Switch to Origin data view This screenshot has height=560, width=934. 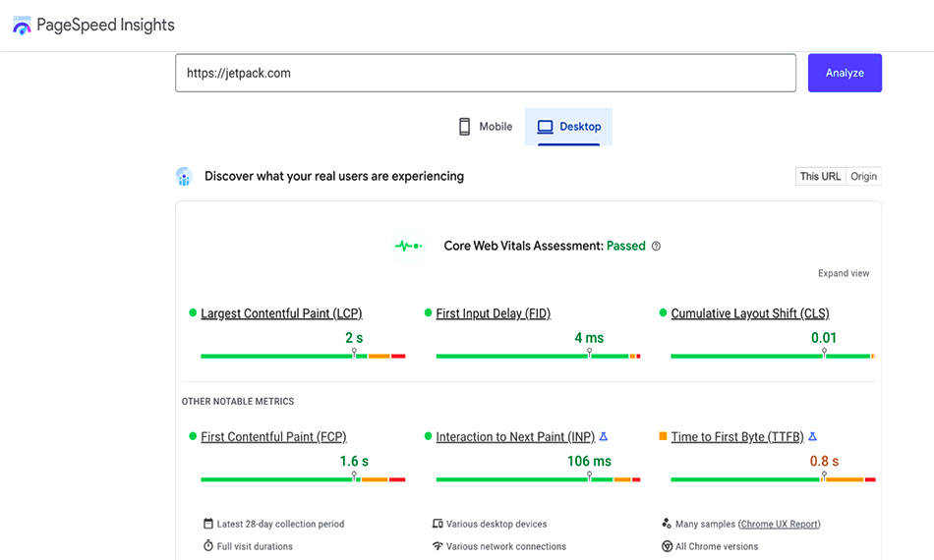click(x=864, y=176)
